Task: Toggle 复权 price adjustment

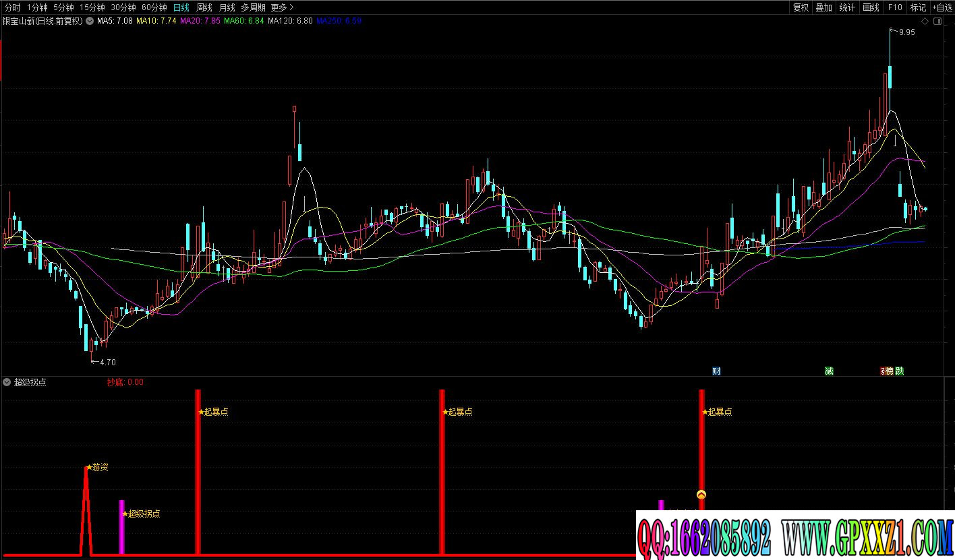Action: click(801, 7)
